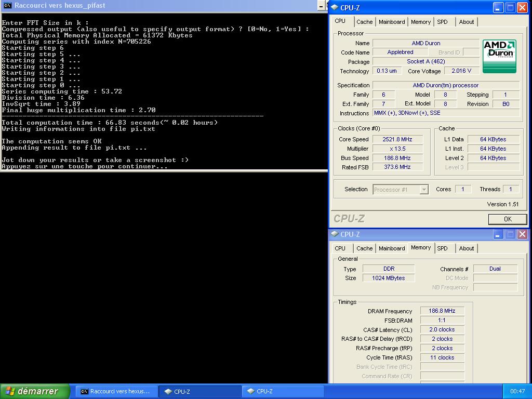Select the CPU tab in upper CPU-Z
The height and width of the screenshot is (399, 532).
point(340,21)
